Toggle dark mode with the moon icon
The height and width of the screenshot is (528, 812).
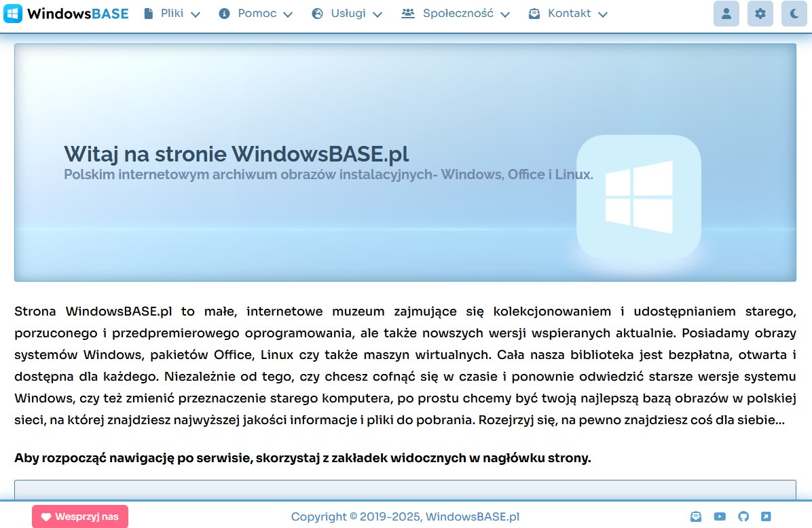794,14
